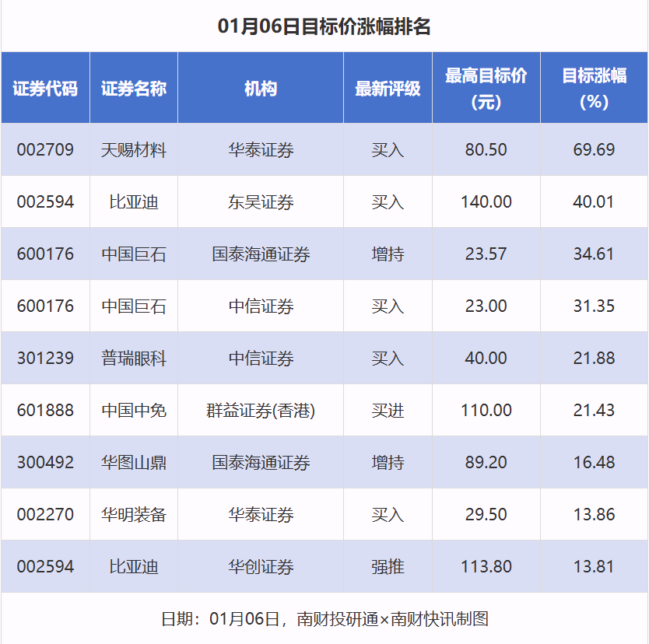The image size is (649, 644).
Task: Click the 最高目标价(元) column header
Action: (x=486, y=89)
